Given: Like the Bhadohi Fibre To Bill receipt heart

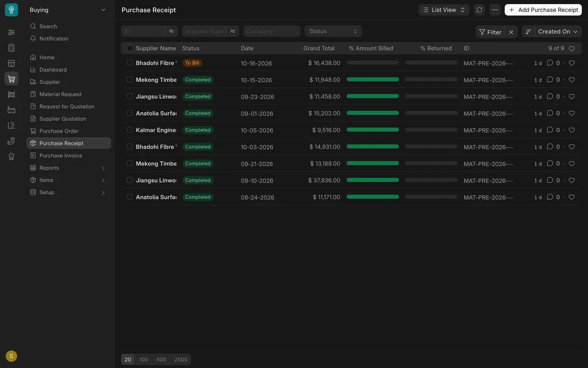Looking at the screenshot, I should click(x=571, y=63).
